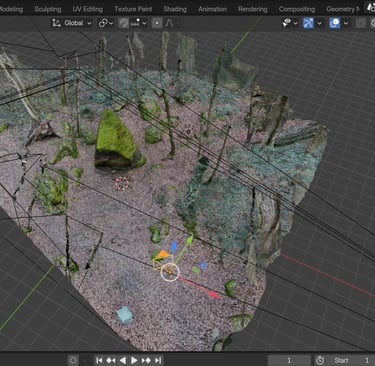Open the pivot point link icon menu
This screenshot has width=375, height=366.
(106, 23)
